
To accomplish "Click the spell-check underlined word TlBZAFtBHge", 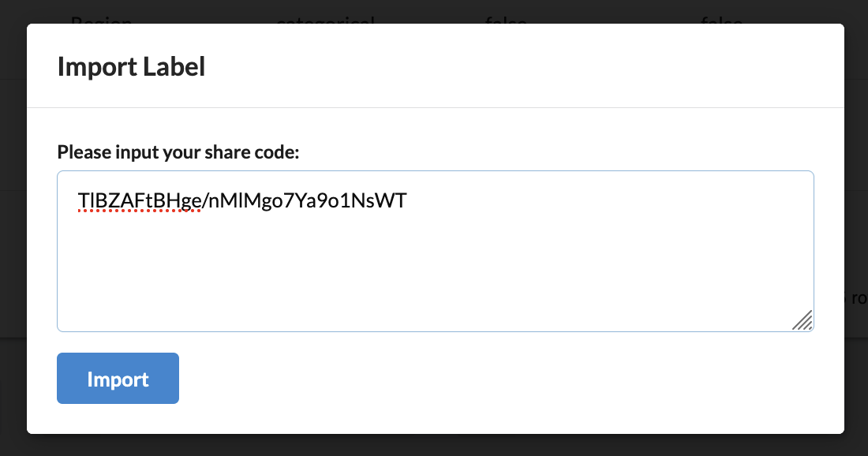I will point(140,200).
